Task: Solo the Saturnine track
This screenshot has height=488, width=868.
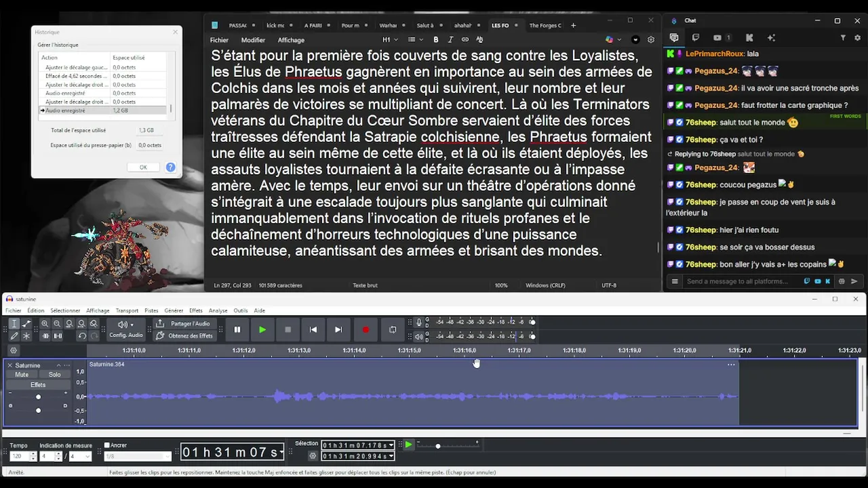Action: click(54, 374)
